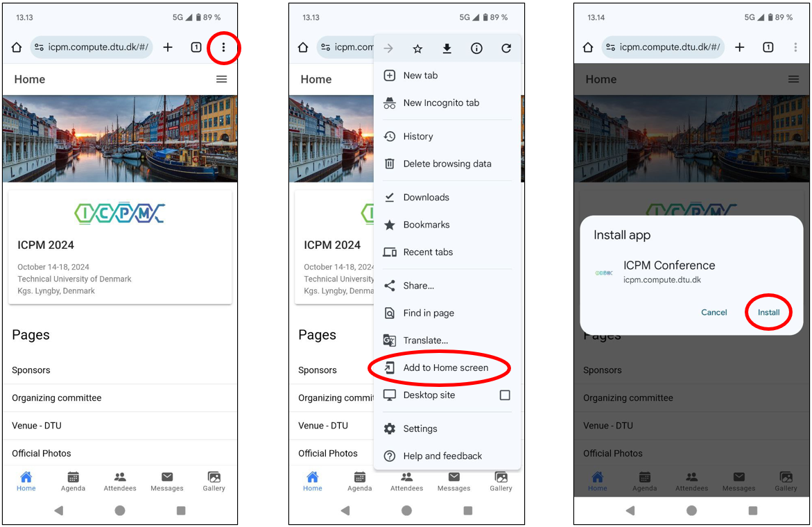The width and height of the screenshot is (812, 527).
Task: Choose Delete browsing data
Action: point(447,164)
